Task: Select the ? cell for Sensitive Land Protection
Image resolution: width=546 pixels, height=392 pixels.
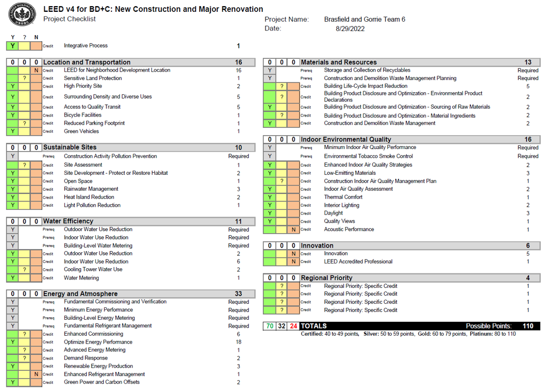Action: (24, 78)
